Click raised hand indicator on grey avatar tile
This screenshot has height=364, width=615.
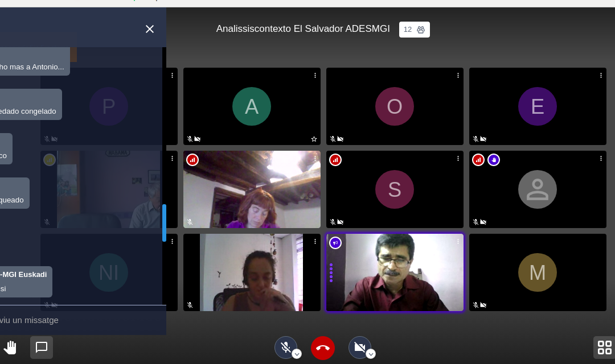[494, 160]
